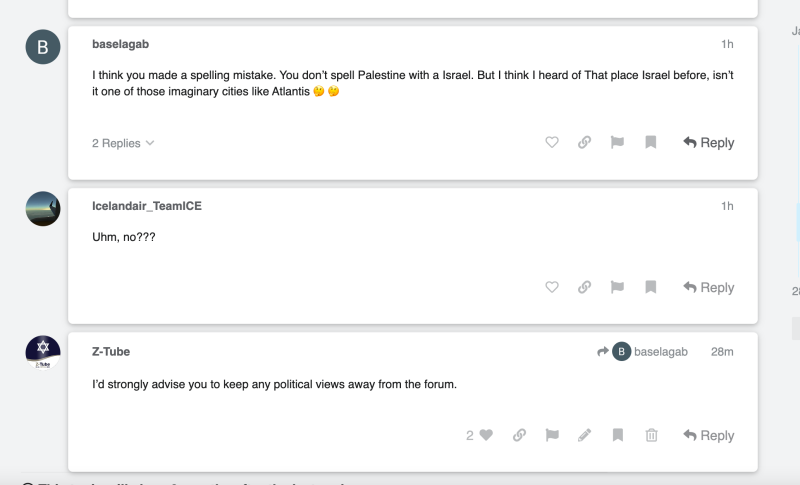Bookmark baselagab's post
The height and width of the screenshot is (485, 800).
click(651, 142)
